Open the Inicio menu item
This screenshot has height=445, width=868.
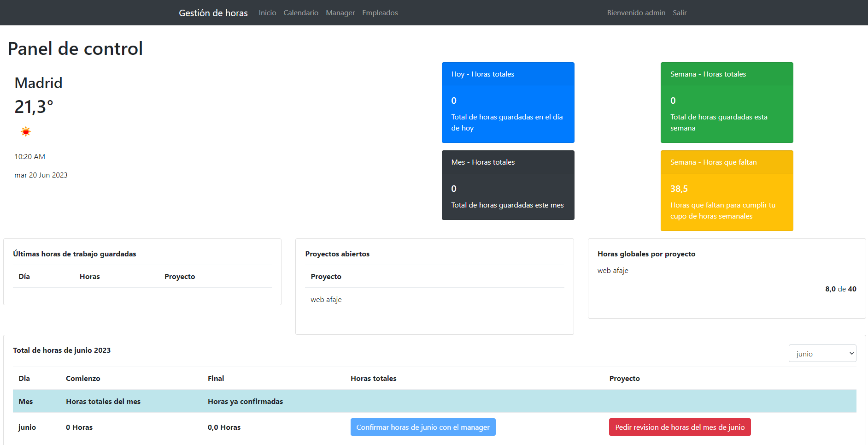coord(267,13)
